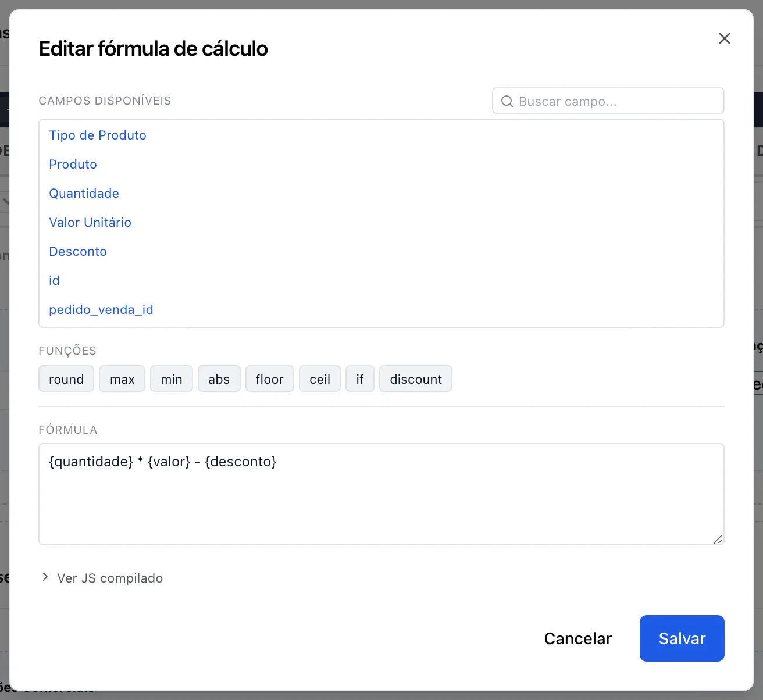
Task: Insert the pedido_venda_id field
Action: click(x=101, y=309)
